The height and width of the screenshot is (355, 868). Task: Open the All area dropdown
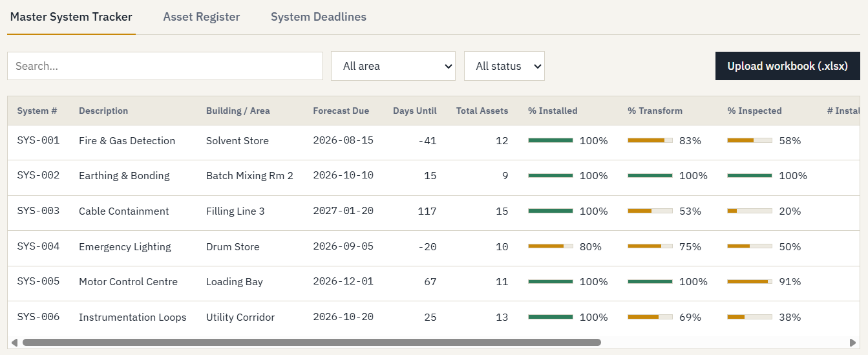point(393,66)
